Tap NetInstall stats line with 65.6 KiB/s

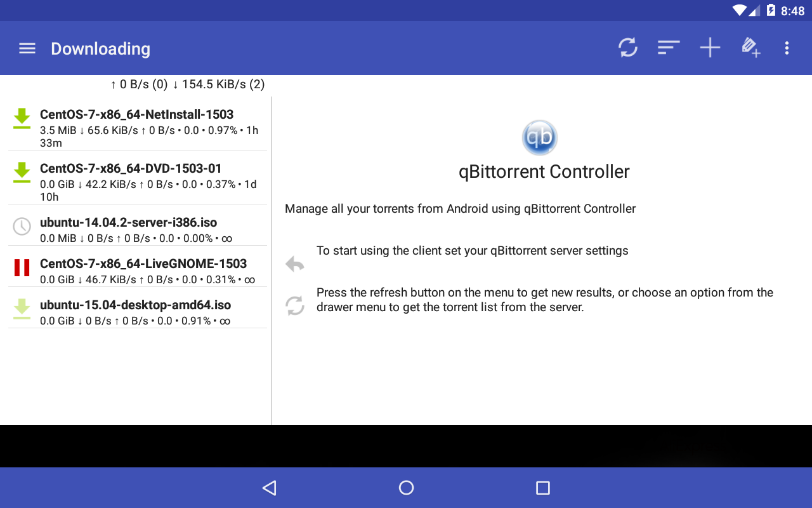click(x=149, y=137)
